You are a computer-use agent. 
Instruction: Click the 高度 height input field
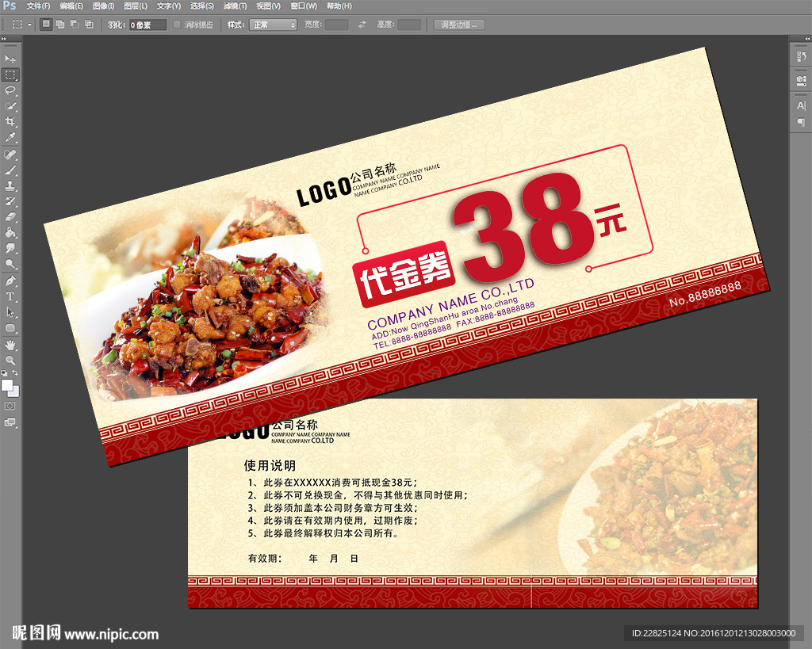click(409, 25)
